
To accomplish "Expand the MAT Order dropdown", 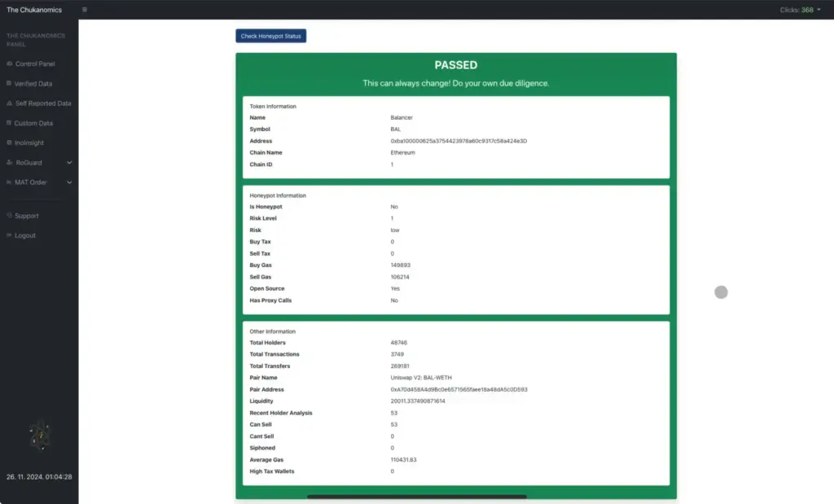I will coord(70,182).
